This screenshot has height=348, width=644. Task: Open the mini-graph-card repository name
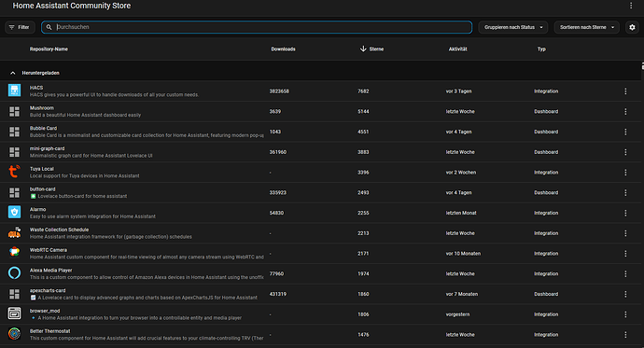(47, 148)
